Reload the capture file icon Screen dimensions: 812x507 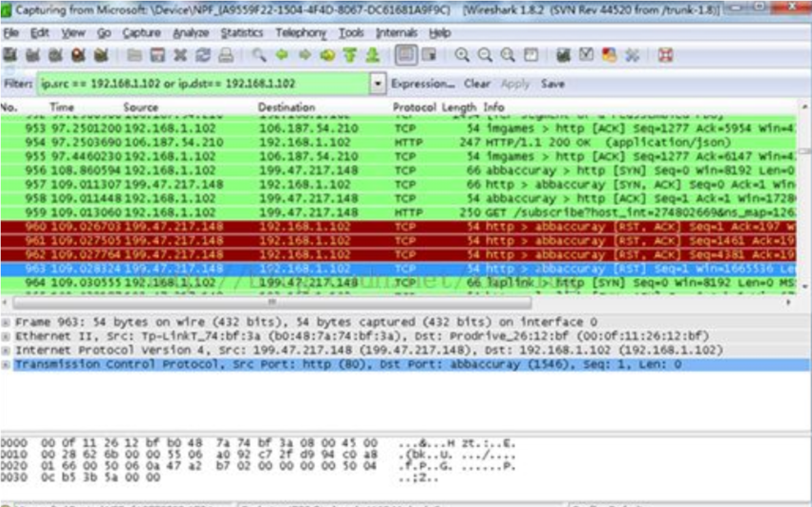[x=203, y=55]
